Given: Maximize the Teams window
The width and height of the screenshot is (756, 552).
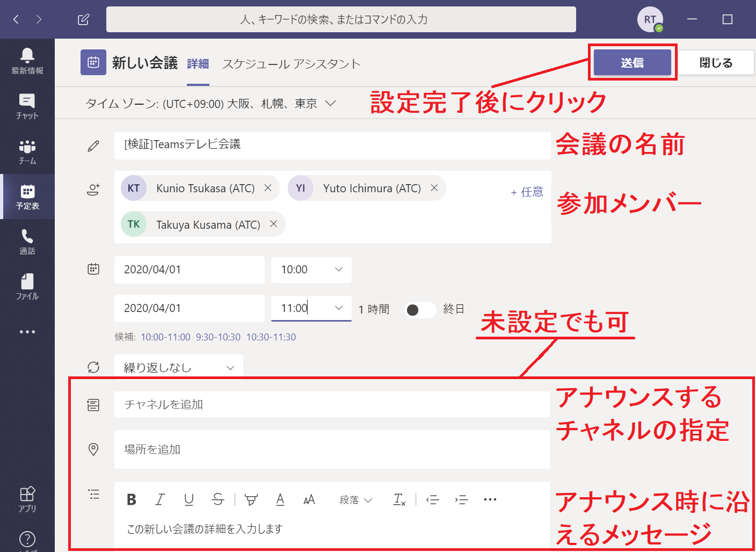Looking at the screenshot, I should pos(728,19).
